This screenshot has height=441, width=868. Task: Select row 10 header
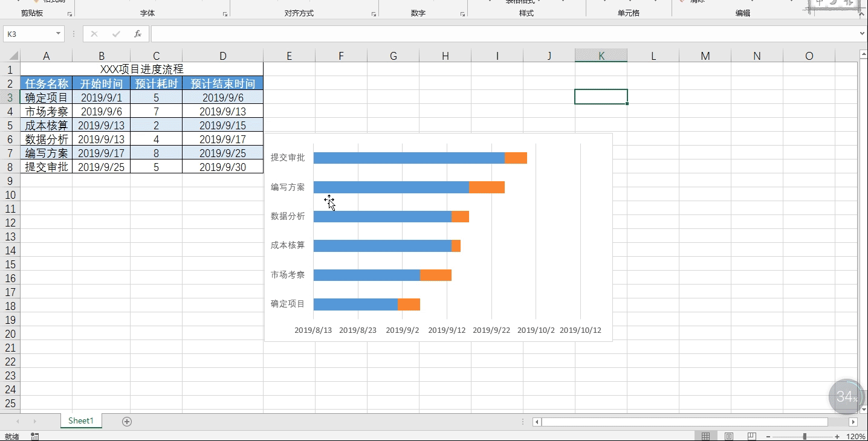click(10, 195)
